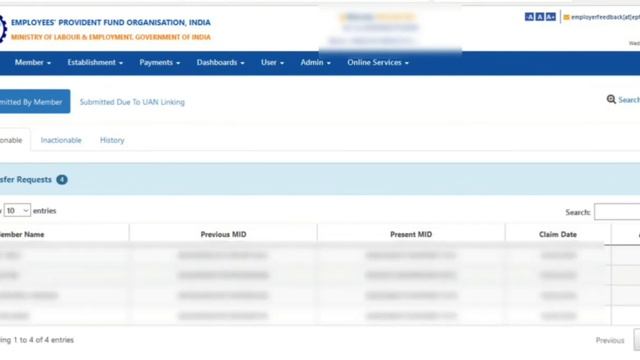Open the Admin dropdown menu
The height and width of the screenshot is (360, 640).
click(316, 62)
